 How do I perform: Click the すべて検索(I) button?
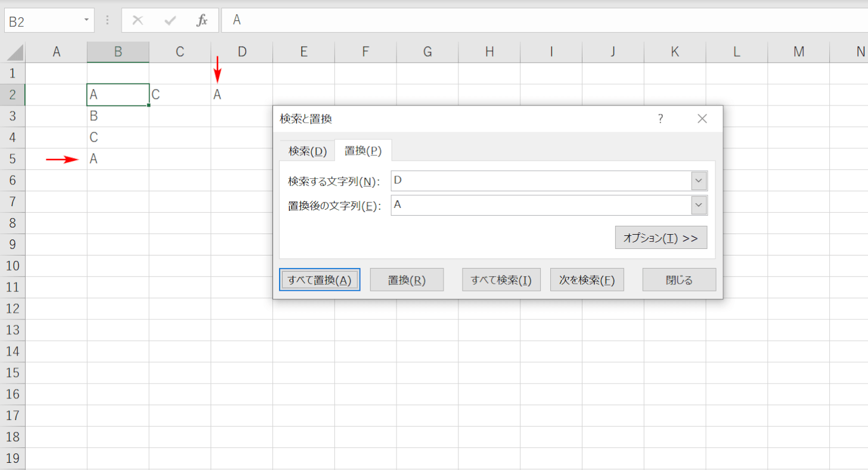click(501, 280)
